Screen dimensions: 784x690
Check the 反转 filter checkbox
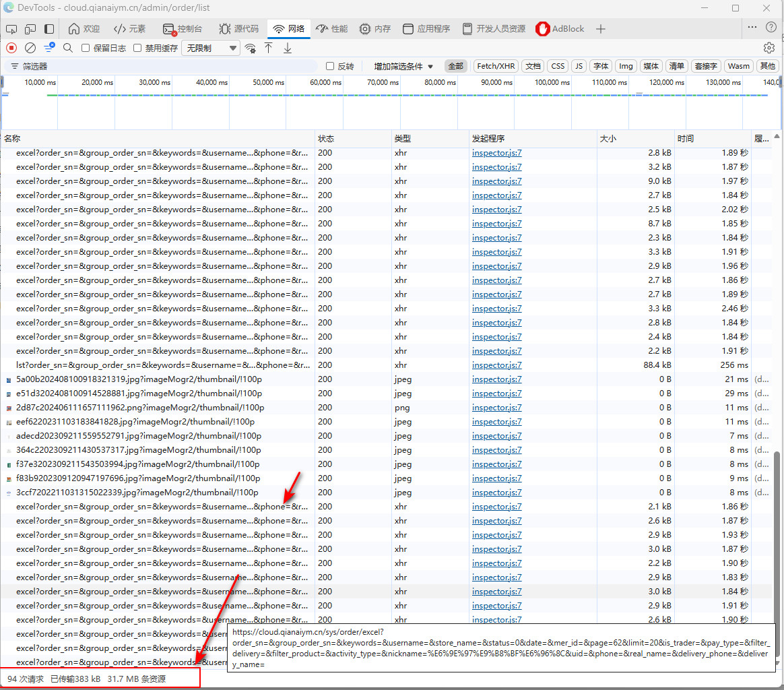[x=330, y=66]
